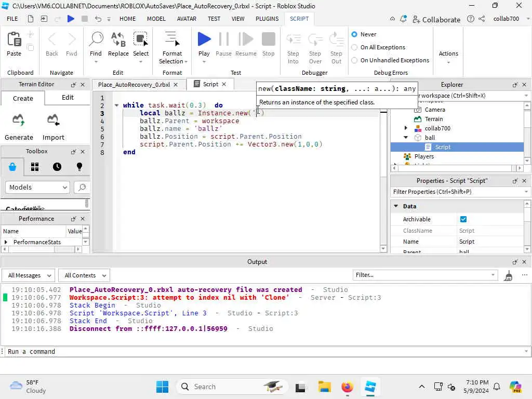The width and height of the screenshot is (532, 399).
Task: Click the Replace tool icon
Action: coord(118,39)
